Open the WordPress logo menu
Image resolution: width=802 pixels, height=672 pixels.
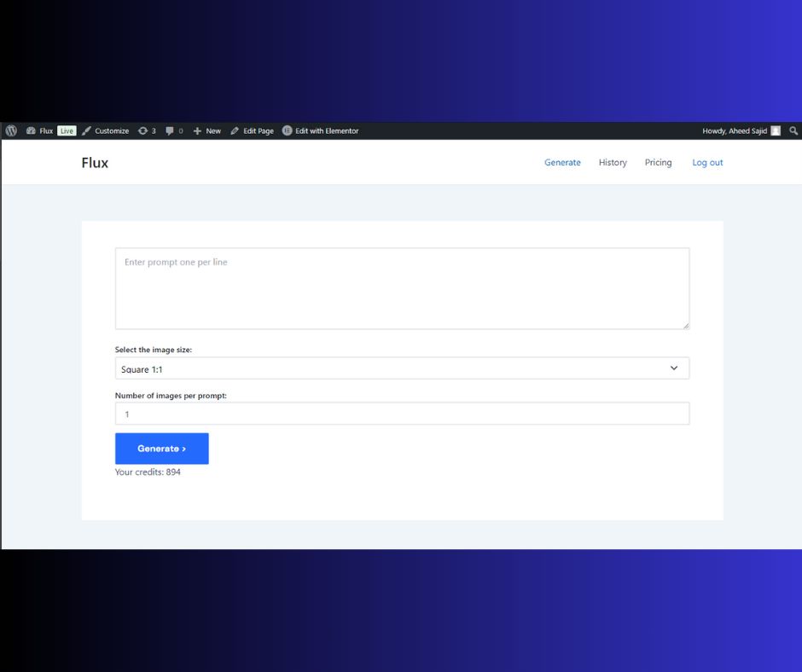tap(11, 131)
